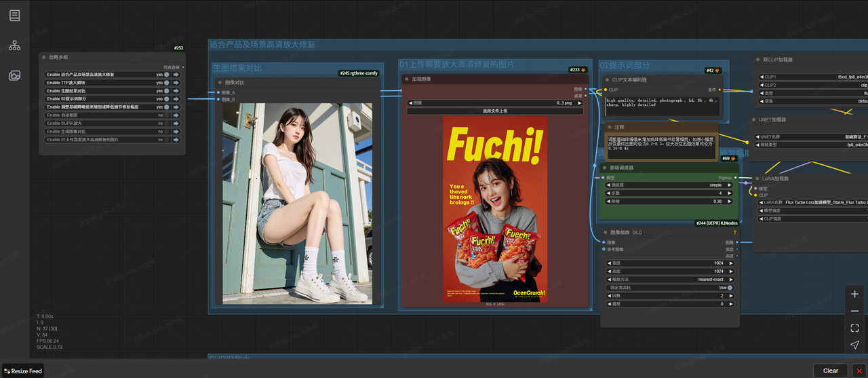The width and height of the screenshot is (868, 378).
Task: Collapse the 忽略多框 node via its dot
Action: (x=44, y=58)
